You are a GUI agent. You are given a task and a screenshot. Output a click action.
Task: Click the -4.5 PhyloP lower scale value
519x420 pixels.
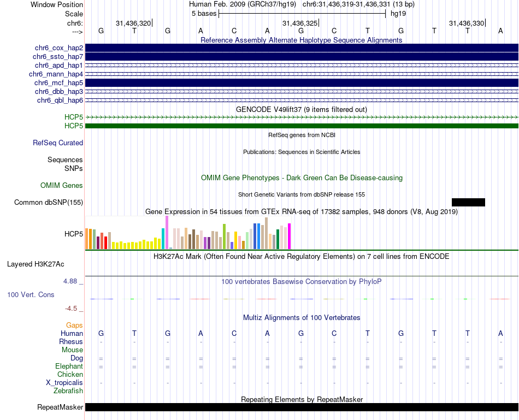71,309
